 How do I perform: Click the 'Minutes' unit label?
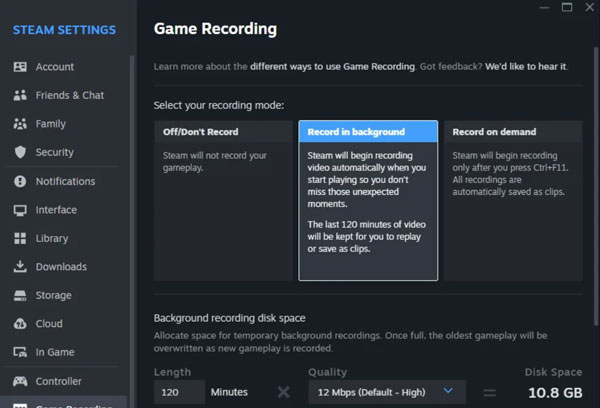[x=229, y=392]
